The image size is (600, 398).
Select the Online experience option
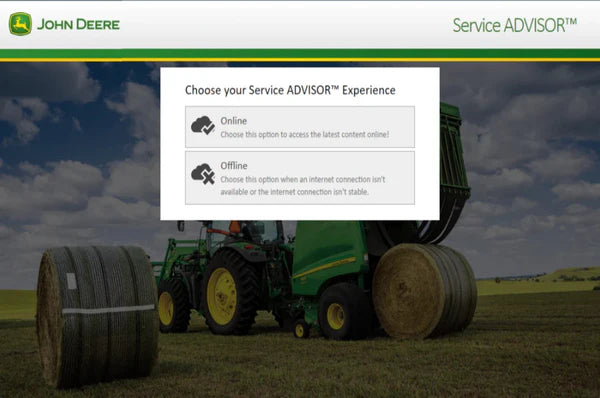[300, 127]
